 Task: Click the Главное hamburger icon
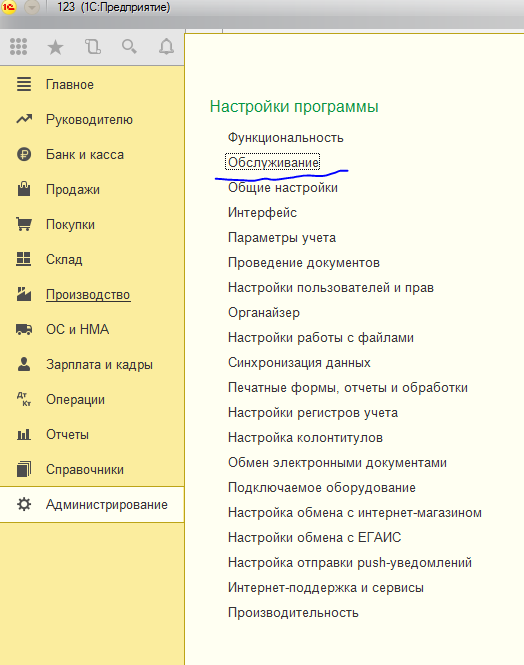(x=24, y=84)
